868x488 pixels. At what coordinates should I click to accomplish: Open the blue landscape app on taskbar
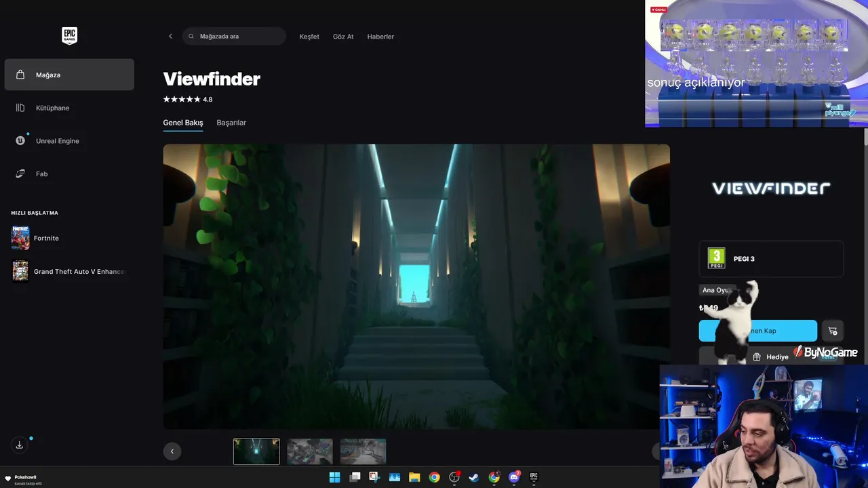coord(395,477)
